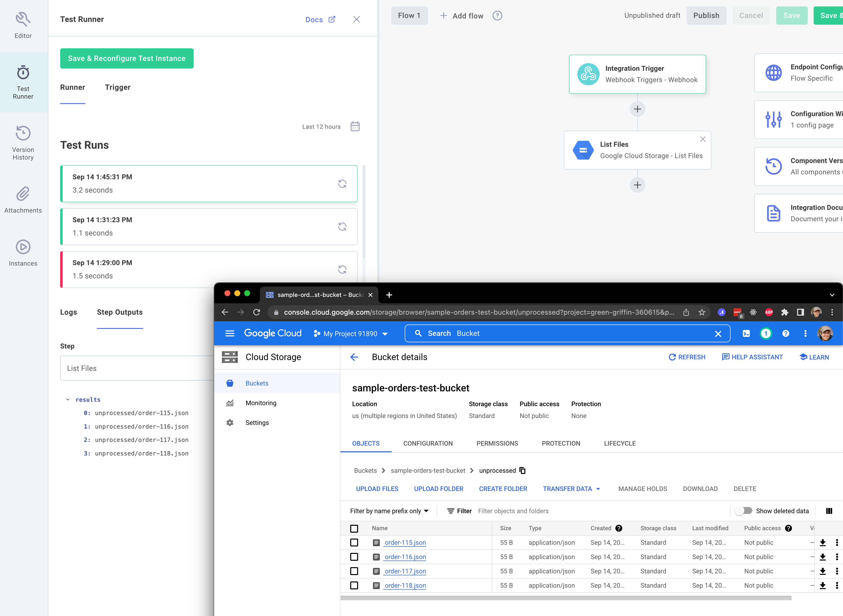
Task: Click the Refresh button in Cloud Storage
Action: click(x=687, y=357)
